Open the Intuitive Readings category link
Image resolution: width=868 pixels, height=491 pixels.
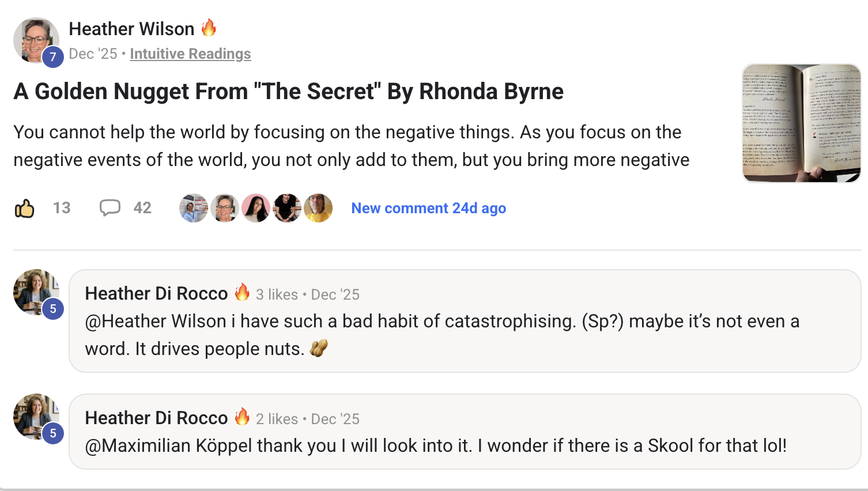[x=190, y=54]
